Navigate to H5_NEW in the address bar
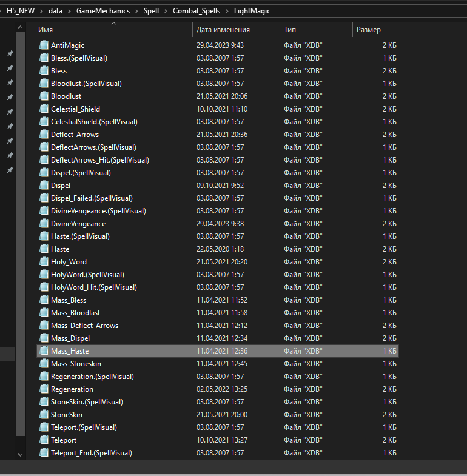 21,11
